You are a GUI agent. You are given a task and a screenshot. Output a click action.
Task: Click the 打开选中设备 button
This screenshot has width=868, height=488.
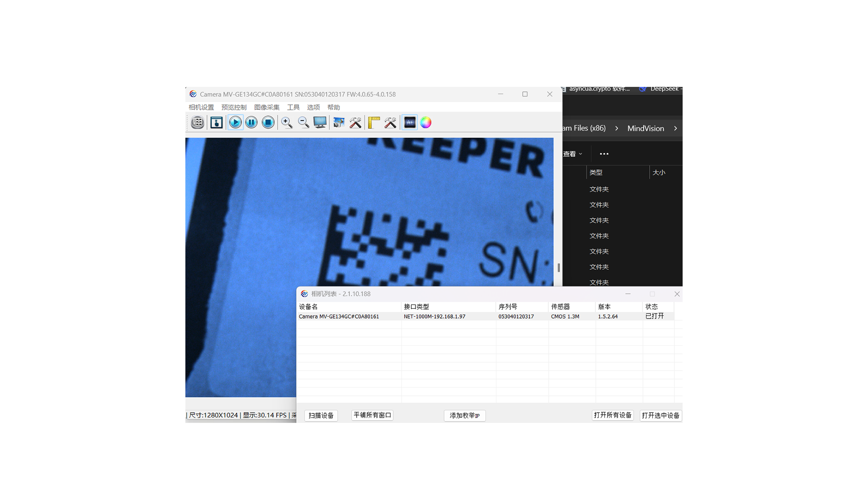click(660, 415)
